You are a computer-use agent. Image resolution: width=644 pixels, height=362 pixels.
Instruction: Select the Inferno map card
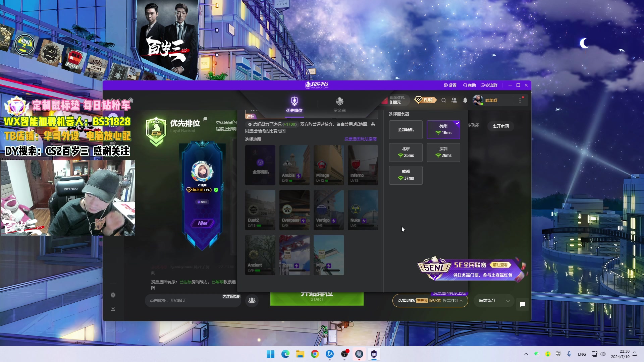363,165
